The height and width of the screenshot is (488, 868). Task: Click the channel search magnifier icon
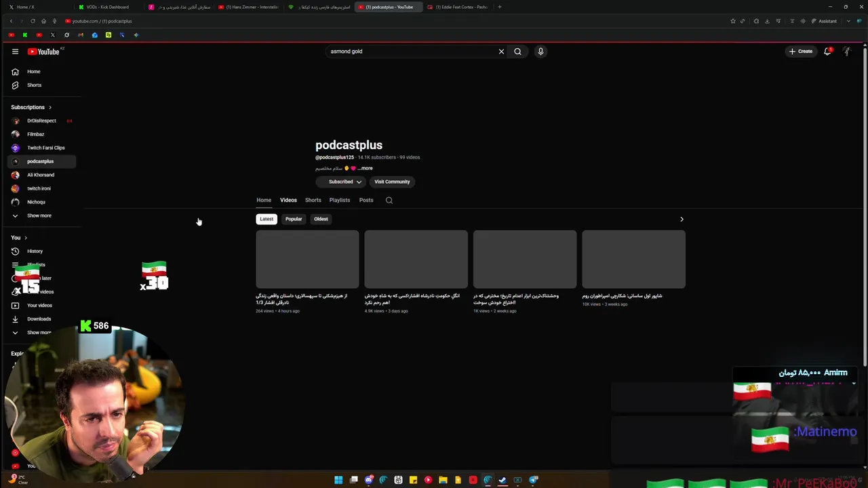389,200
